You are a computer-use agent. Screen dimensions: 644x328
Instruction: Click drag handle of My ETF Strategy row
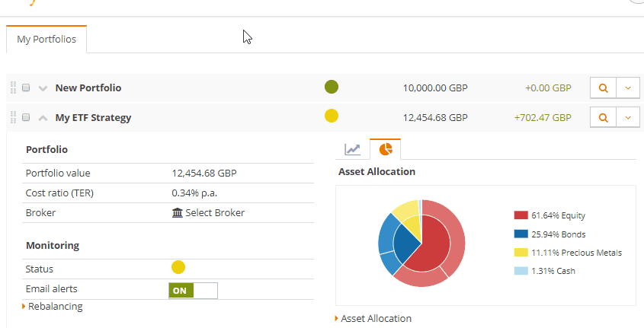point(13,118)
